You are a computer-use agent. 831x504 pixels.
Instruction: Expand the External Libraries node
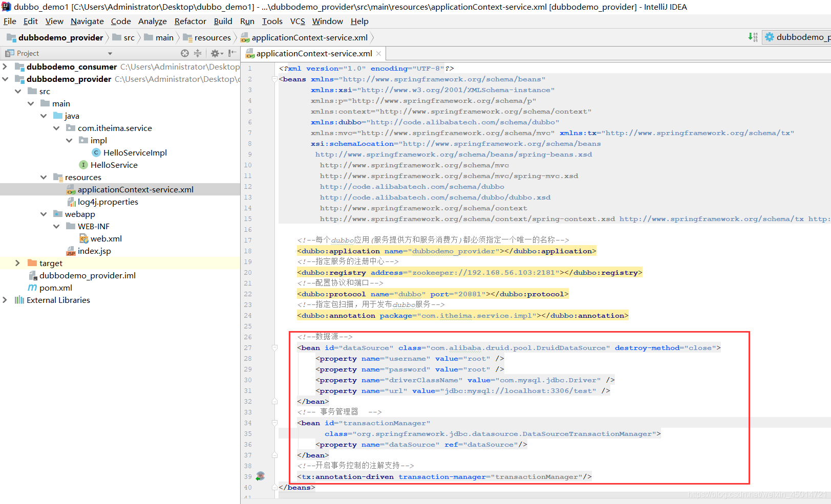click(5, 300)
